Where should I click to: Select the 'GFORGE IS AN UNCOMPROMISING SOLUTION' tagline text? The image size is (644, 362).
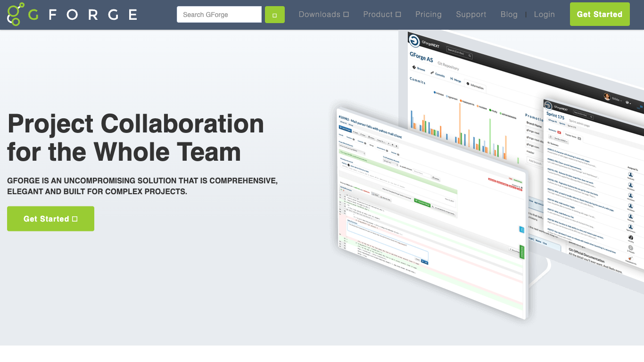pyautogui.click(x=142, y=186)
